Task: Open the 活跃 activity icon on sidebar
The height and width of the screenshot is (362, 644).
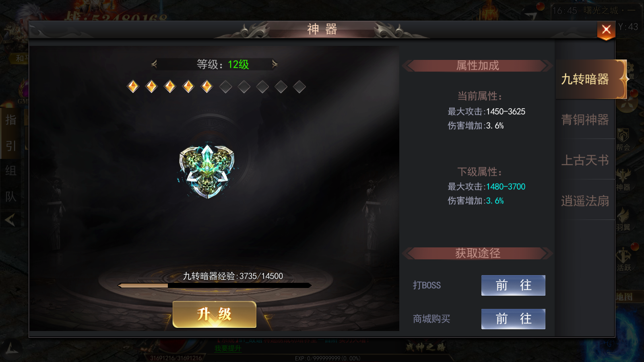Action: click(x=623, y=259)
